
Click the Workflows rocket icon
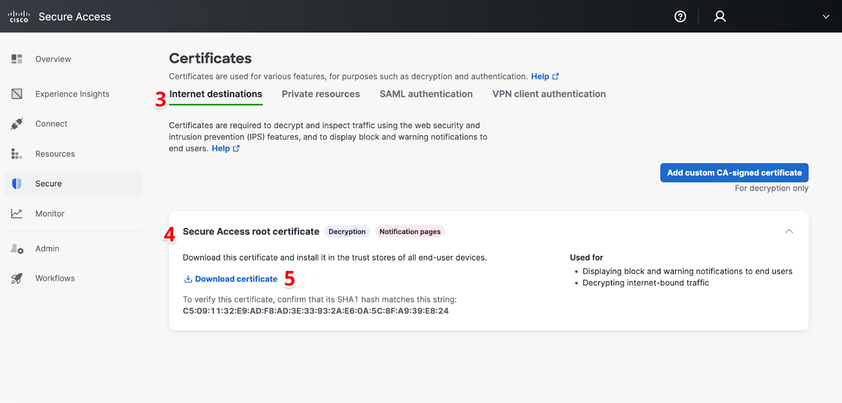(17, 278)
